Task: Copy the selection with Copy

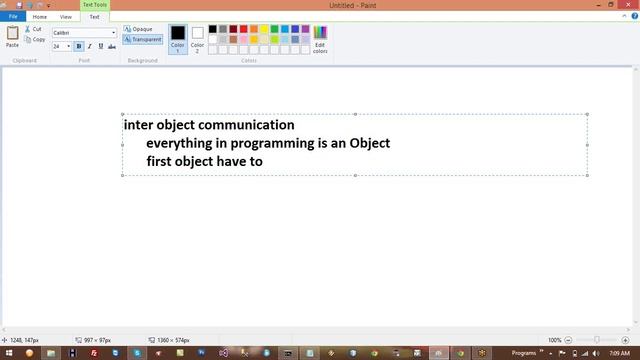Action: point(35,39)
